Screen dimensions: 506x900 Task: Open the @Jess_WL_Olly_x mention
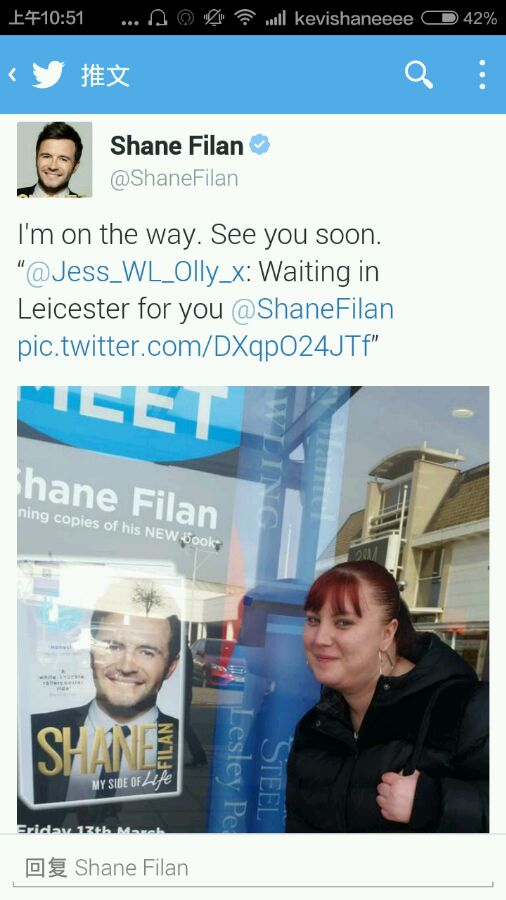[135, 272]
